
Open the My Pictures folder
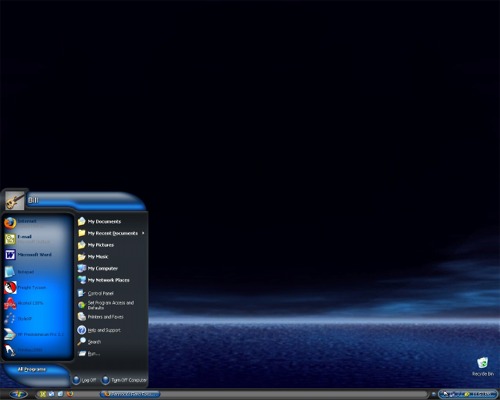tap(111, 245)
